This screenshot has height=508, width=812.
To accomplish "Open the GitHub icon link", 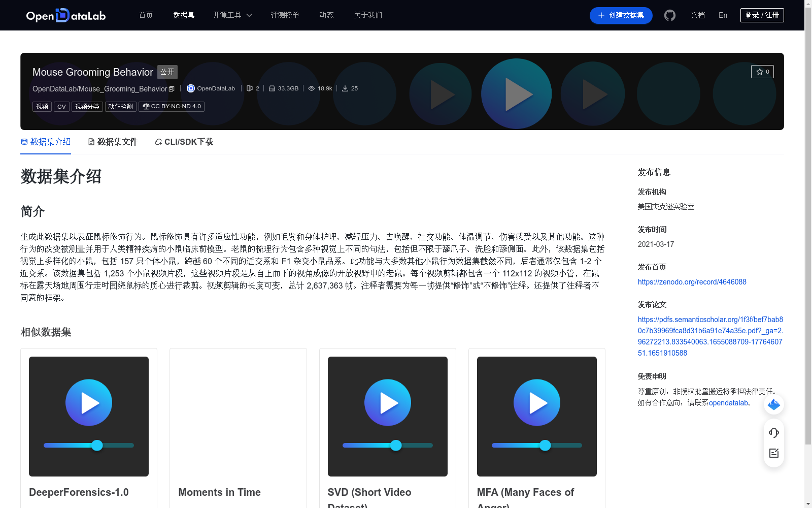I will tap(670, 15).
